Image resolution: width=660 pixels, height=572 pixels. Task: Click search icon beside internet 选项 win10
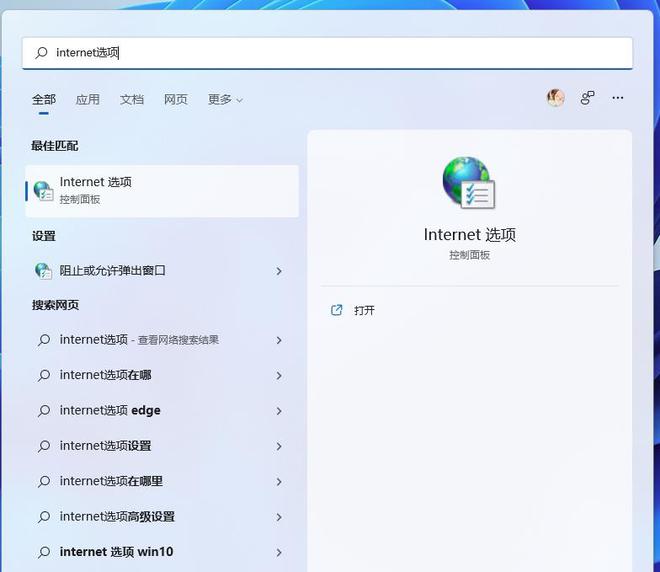44,552
